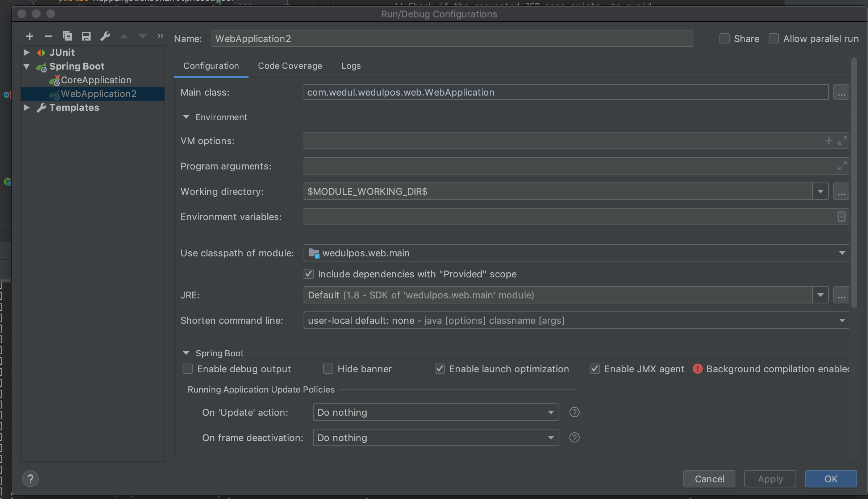Collapse the Spring Boot tree node
This screenshot has width=868, height=499.
(x=26, y=66)
